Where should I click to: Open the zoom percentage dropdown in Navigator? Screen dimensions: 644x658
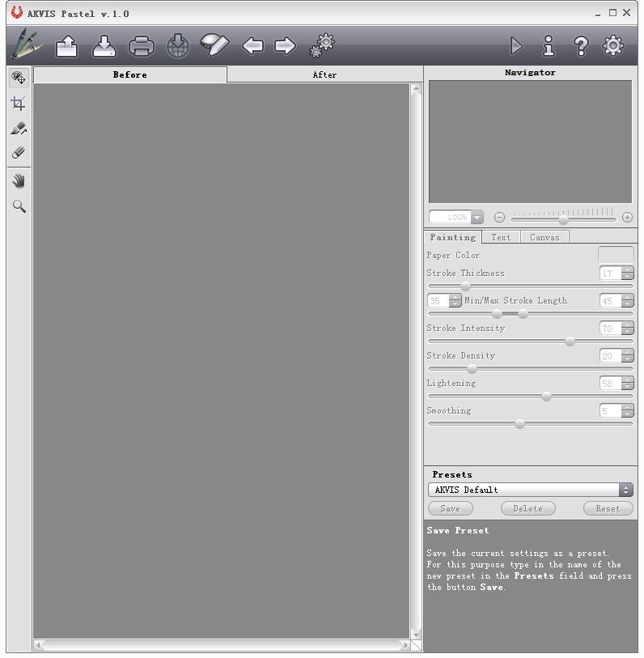pos(477,217)
